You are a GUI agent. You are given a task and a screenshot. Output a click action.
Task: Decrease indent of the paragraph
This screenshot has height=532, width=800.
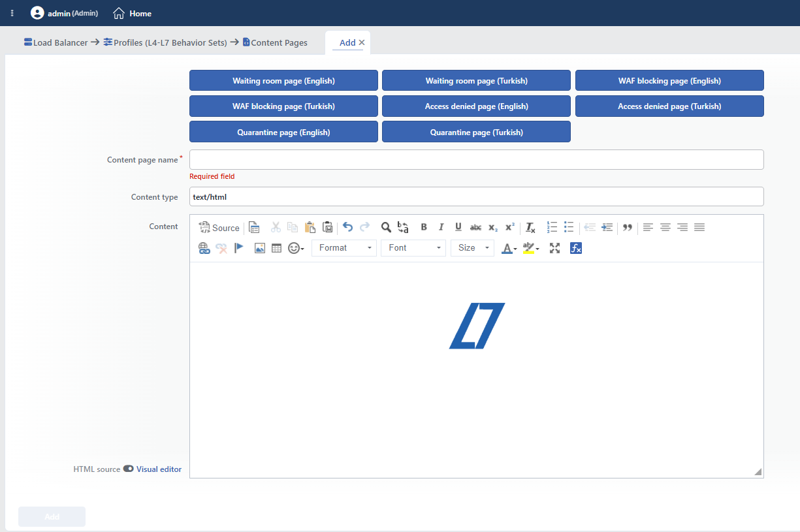pos(590,227)
